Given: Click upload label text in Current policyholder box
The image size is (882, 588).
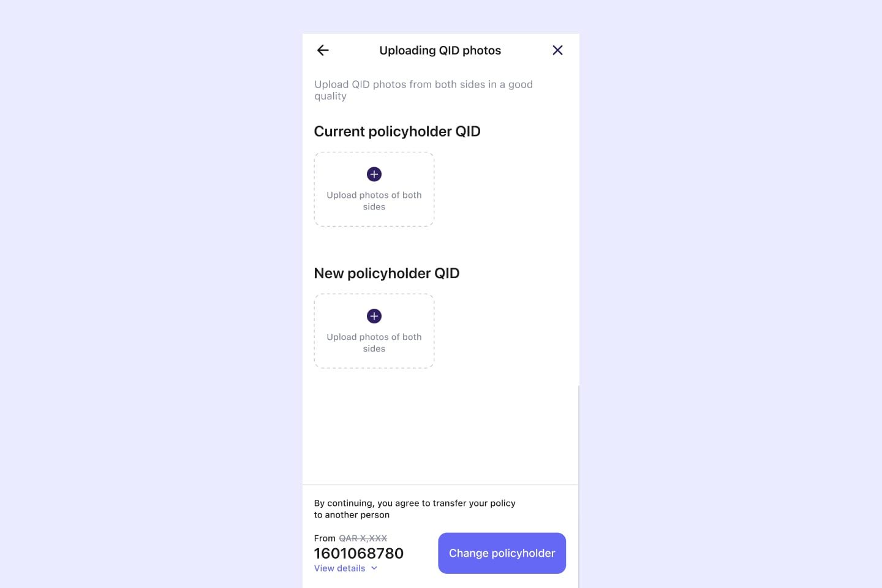Looking at the screenshot, I should (374, 201).
